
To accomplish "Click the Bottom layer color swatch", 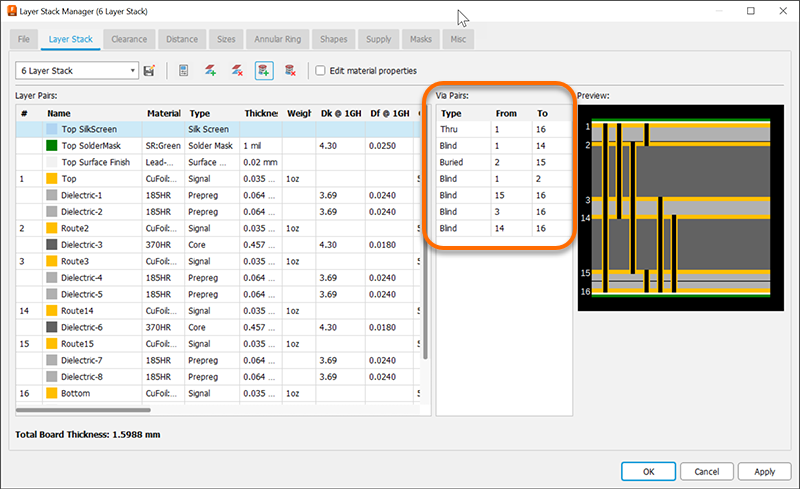I will (x=52, y=394).
